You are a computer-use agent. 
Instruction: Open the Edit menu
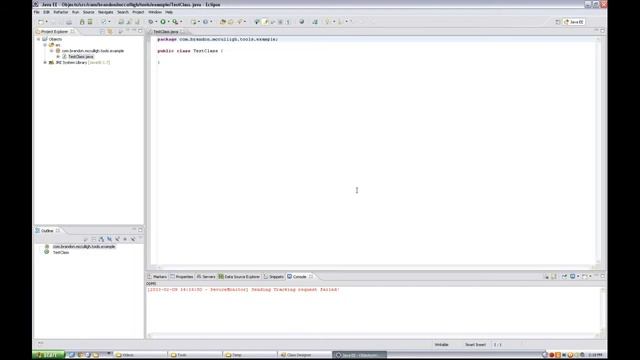pos(47,12)
